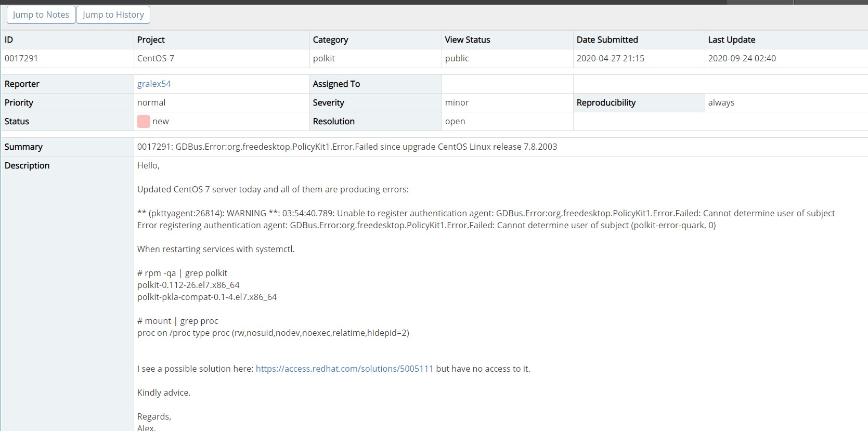Click the 'Hello,' greeting line
Image resolution: width=868 pixels, height=431 pixels.
148,165
